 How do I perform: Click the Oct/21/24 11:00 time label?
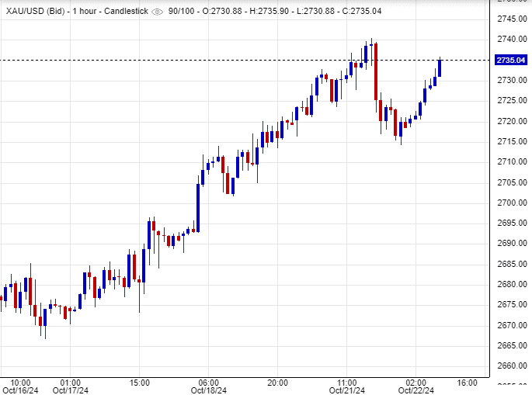tap(347, 386)
